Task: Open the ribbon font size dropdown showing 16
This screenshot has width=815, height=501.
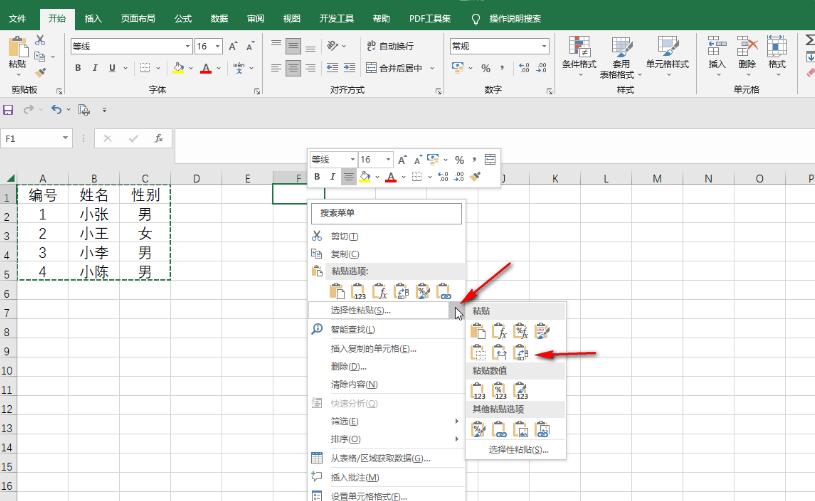Action: (x=218, y=46)
